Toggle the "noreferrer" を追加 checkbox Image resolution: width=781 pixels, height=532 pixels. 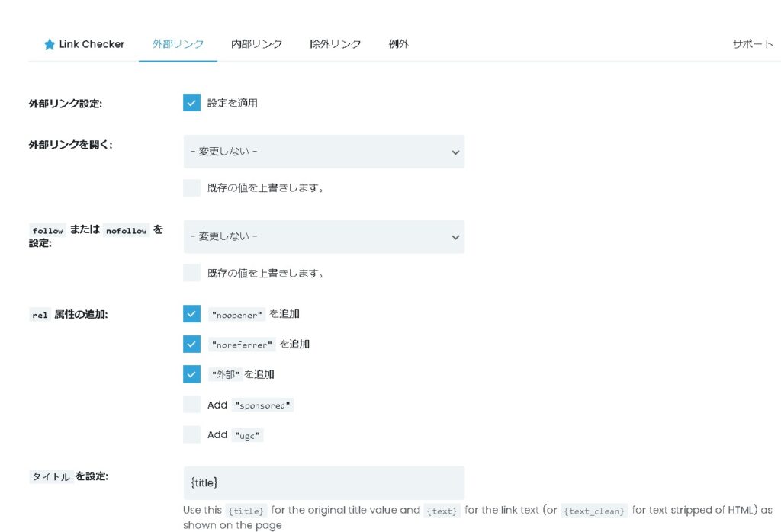[x=191, y=345]
